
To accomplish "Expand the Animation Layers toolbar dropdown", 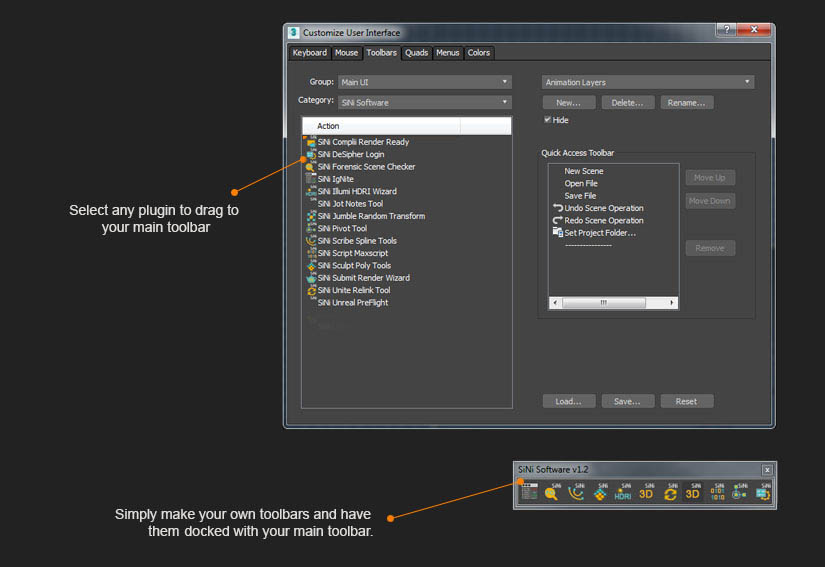I will (648, 82).
